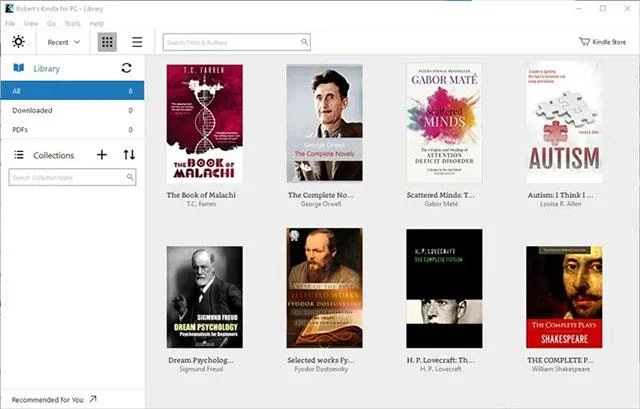Open the Help menu

click(x=97, y=24)
